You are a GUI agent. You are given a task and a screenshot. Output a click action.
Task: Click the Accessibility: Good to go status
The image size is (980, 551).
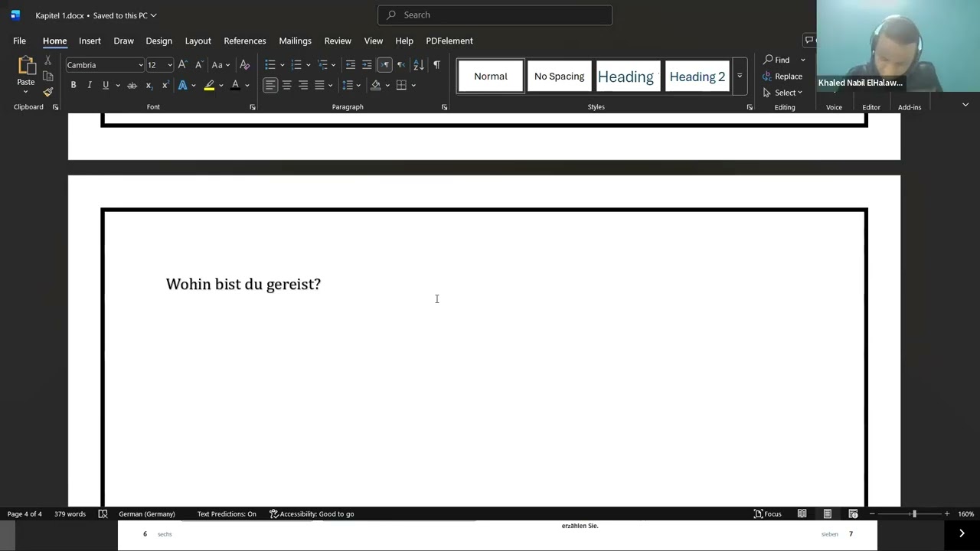click(x=312, y=514)
